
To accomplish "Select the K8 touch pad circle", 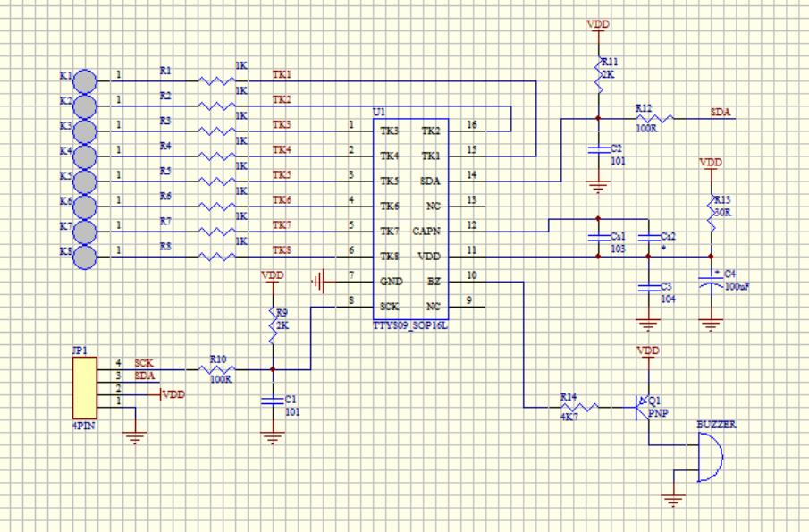I will 85,257.
